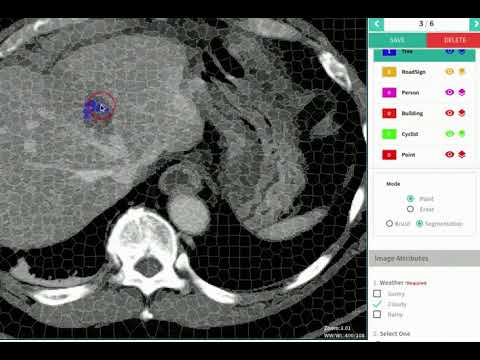Click the 3 / 6 image counter
This screenshot has height=360, width=480.
[426, 24]
